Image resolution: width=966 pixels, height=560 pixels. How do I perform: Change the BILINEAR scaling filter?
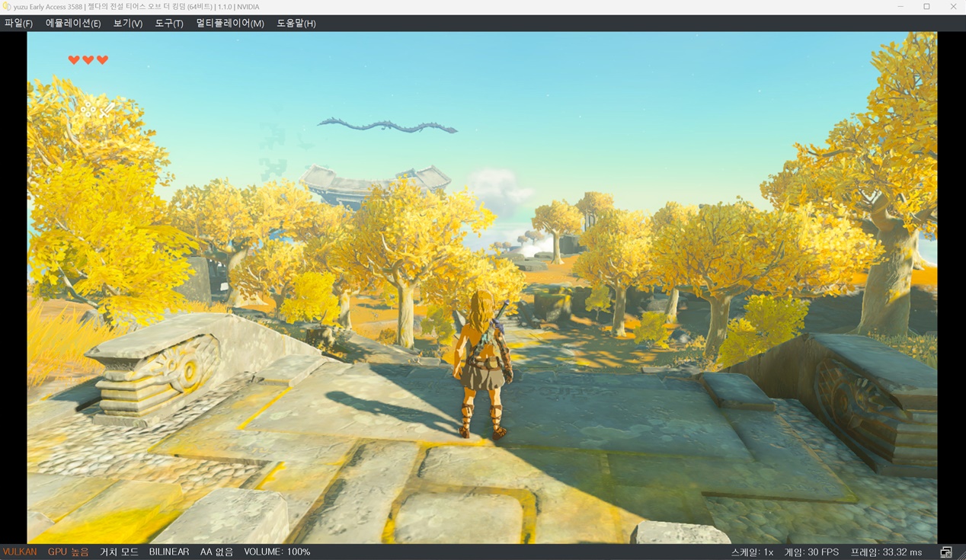pyautogui.click(x=169, y=552)
